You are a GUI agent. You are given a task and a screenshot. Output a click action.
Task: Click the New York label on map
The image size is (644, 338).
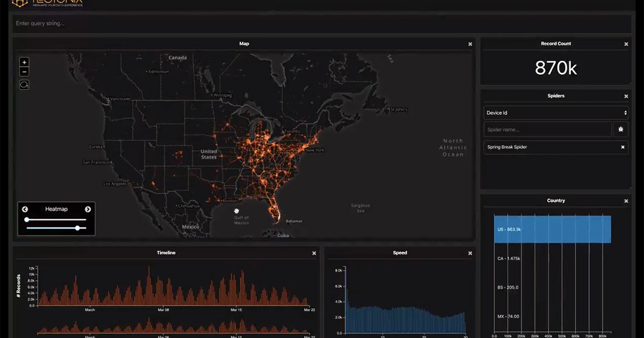click(x=315, y=150)
